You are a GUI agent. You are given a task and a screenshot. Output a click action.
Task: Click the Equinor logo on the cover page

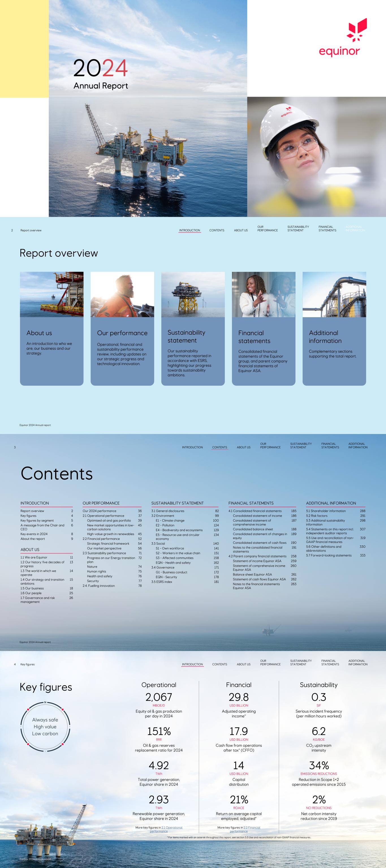[x=340, y=38]
